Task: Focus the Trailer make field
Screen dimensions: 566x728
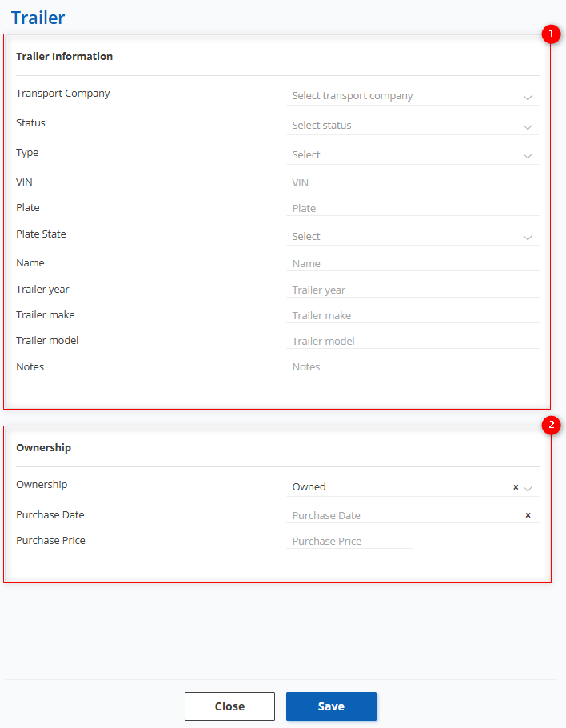Action: (x=412, y=316)
